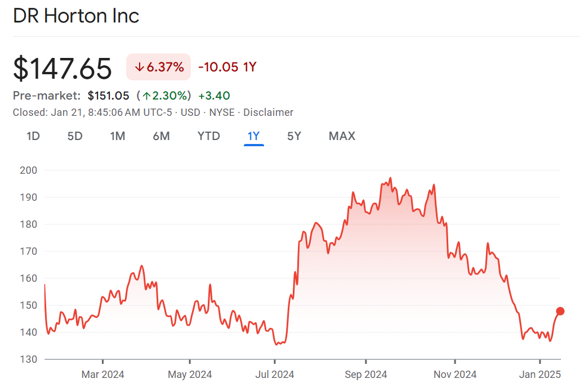
Task: Click the Sep 2024 axis label
Action: (x=366, y=375)
